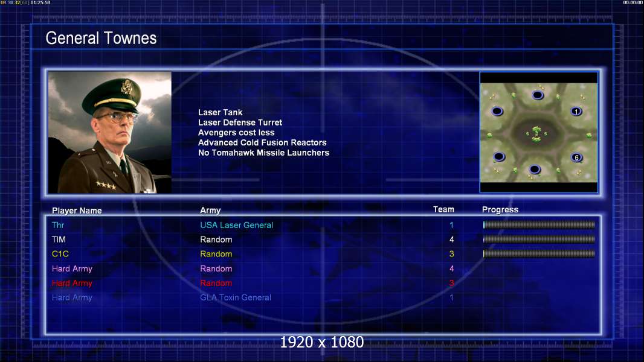Click the C1C loading progress bar
Screen dimensions: 644x362
(539, 254)
